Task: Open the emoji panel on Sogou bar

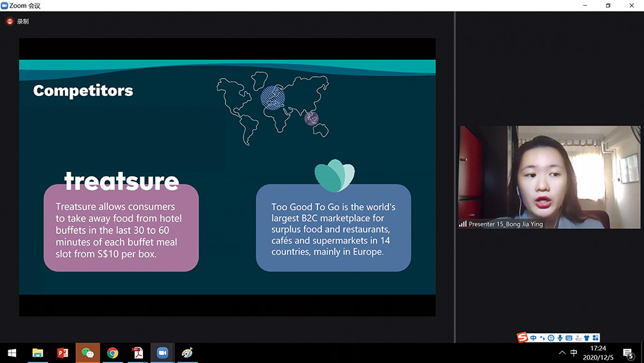Action: coord(551,338)
